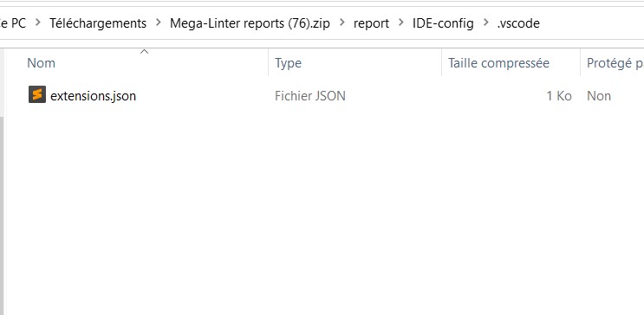Navigate to Téléchargements in the breadcrumb
The height and width of the screenshot is (315, 644).
pyautogui.click(x=98, y=23)
